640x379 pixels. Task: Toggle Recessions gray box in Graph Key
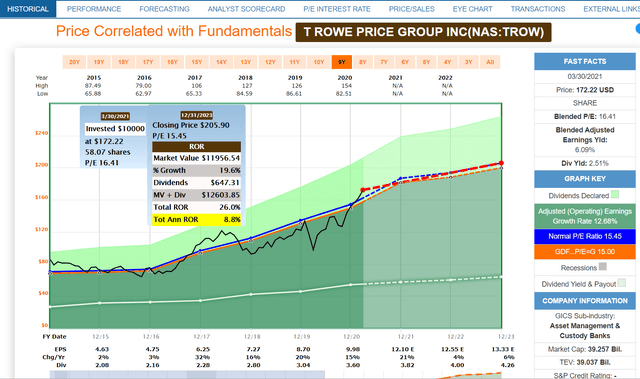click(x=602, y=267)
